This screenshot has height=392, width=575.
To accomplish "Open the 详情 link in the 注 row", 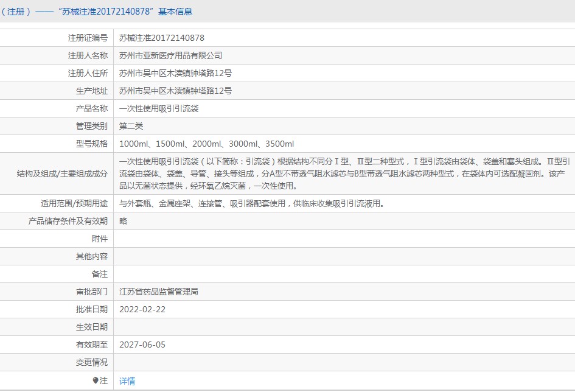I will click(x=127, y=381).
